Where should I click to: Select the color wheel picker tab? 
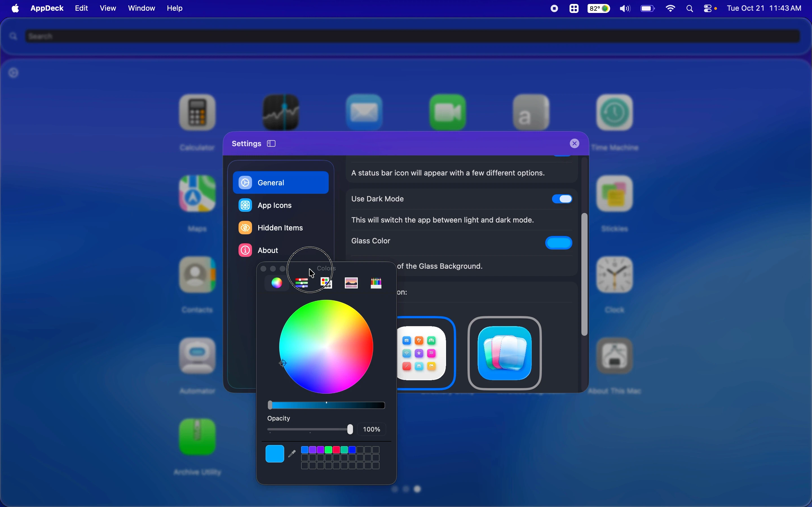(277, 283)
